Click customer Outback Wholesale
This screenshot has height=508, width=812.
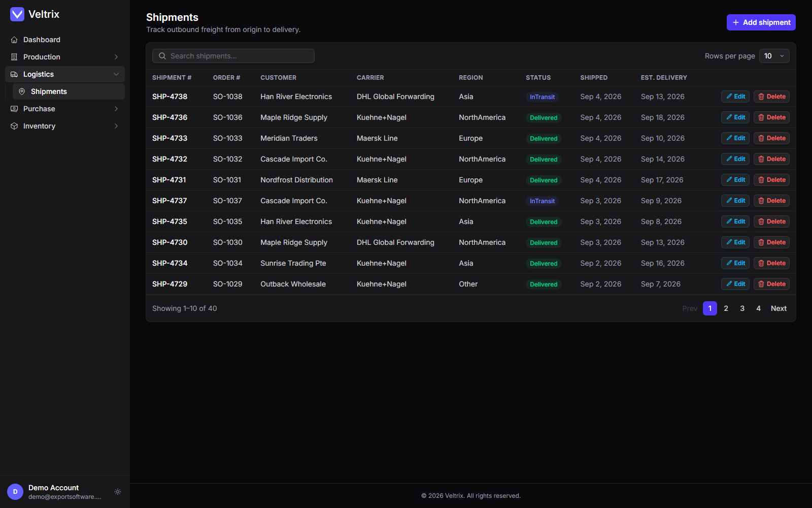point(293,284)
